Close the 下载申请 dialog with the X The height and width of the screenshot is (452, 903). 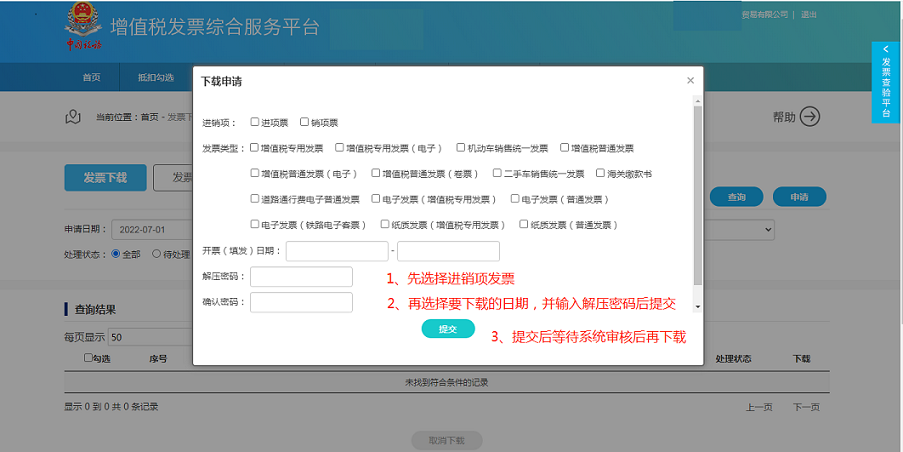(x=690, y=81)
